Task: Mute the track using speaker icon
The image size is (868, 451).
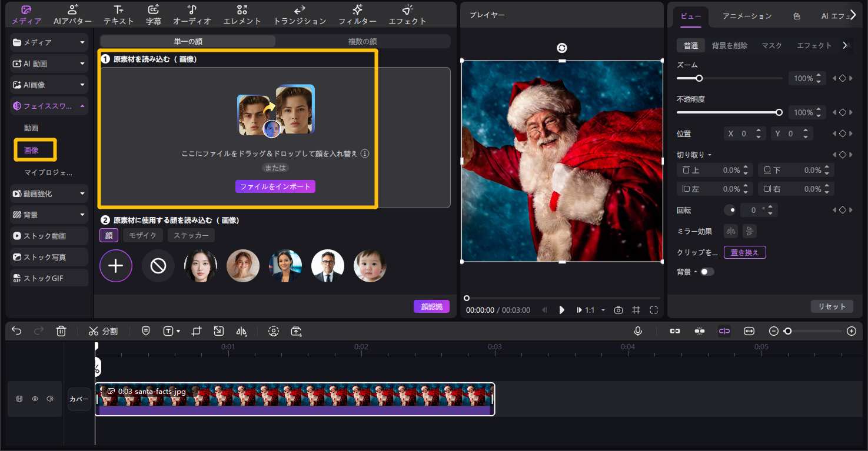Action: click(50, 399)
